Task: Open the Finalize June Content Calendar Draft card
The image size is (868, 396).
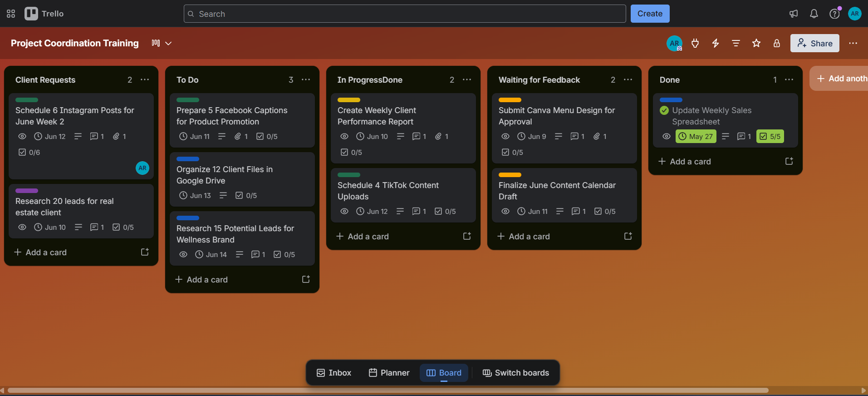Action: pyautogui.click(x=564, y=195)
